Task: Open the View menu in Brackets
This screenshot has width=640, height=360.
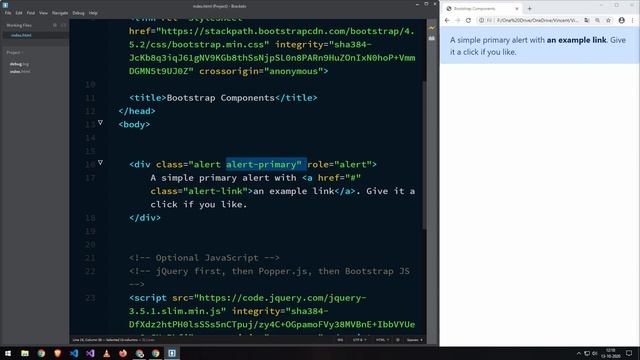Action: tap(43, 13)
